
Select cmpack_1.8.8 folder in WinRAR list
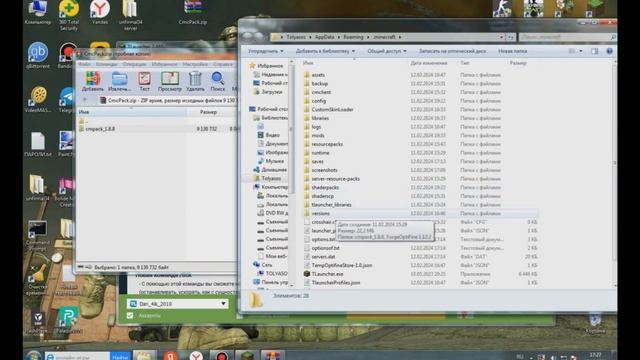pos(100,129)
